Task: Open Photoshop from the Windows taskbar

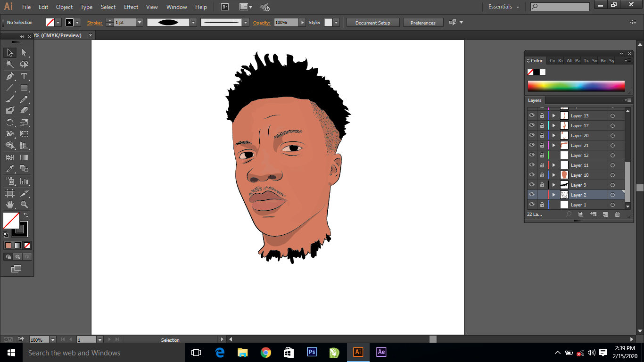Action: [x=312, y=352]
